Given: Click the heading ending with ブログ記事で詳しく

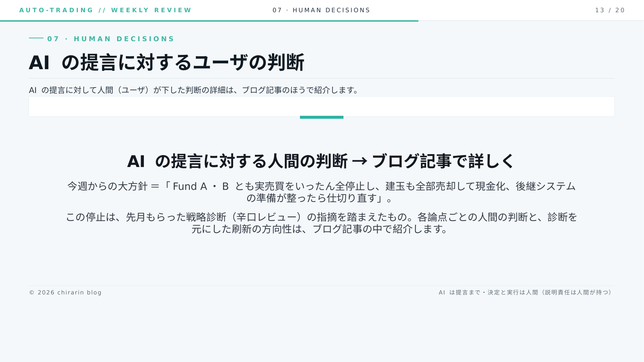Looking at the screenshot, I should click(321, 161).
